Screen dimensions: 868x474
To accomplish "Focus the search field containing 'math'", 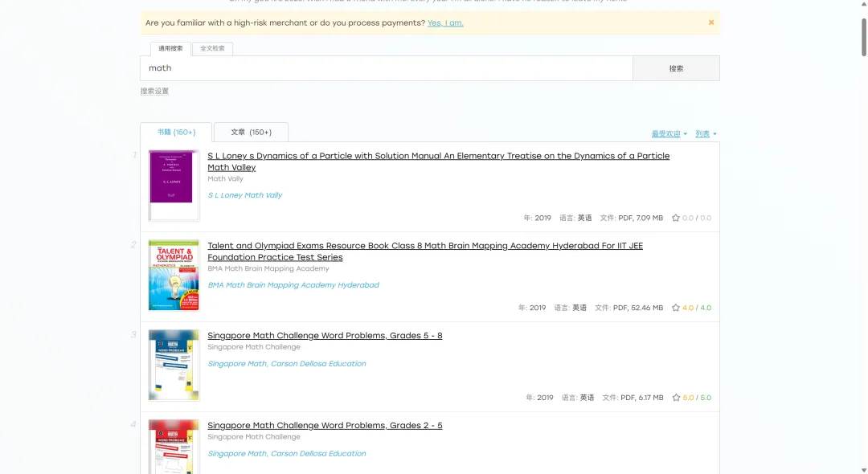I will tap(387, 68).
